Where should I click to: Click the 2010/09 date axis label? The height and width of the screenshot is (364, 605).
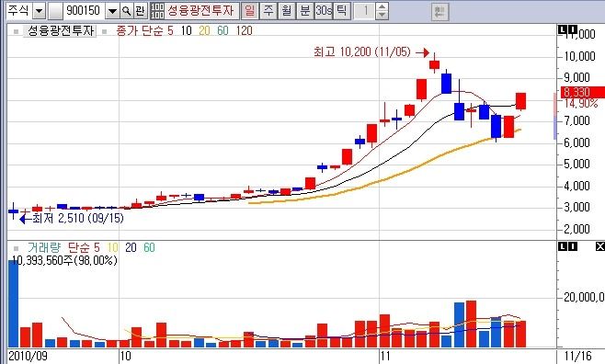point(28,356)
